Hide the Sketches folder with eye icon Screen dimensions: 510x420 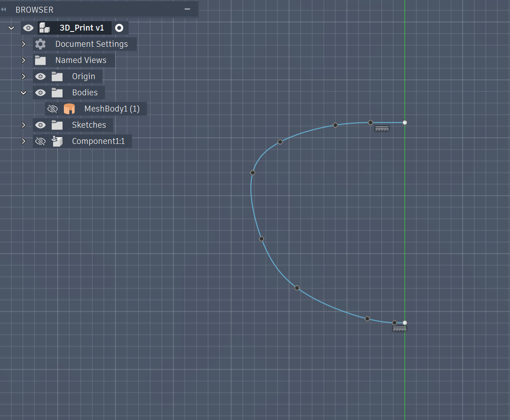[40, 125]
